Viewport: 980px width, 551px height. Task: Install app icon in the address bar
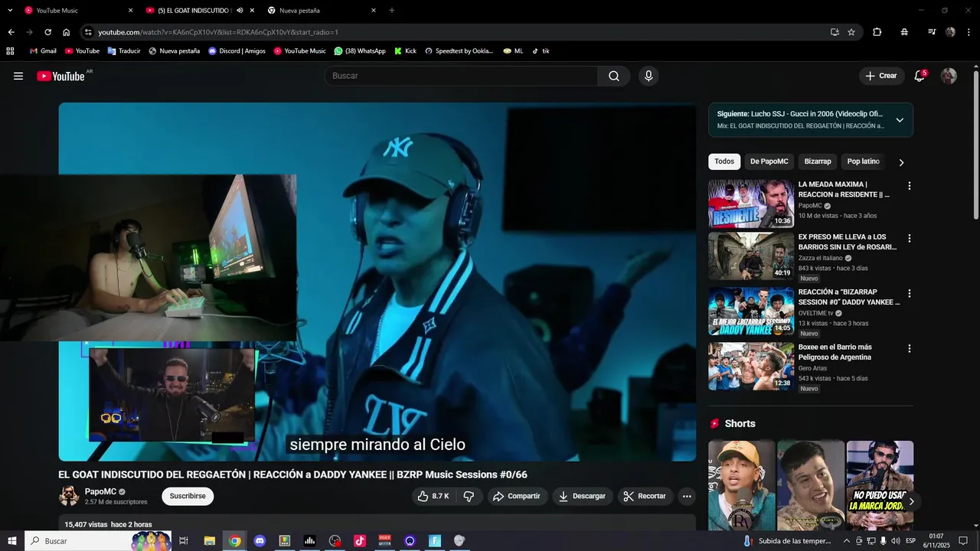click(835, 32)
